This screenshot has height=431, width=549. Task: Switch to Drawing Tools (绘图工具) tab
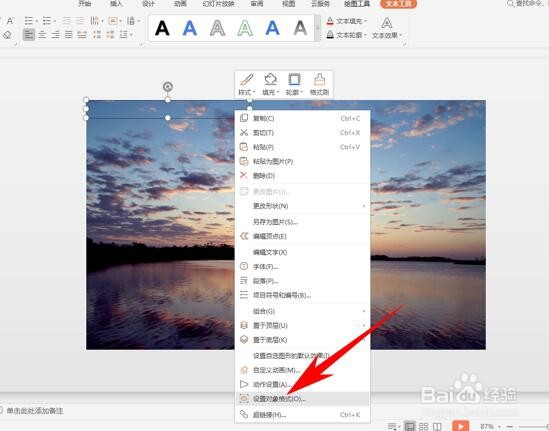coord(357,4)
